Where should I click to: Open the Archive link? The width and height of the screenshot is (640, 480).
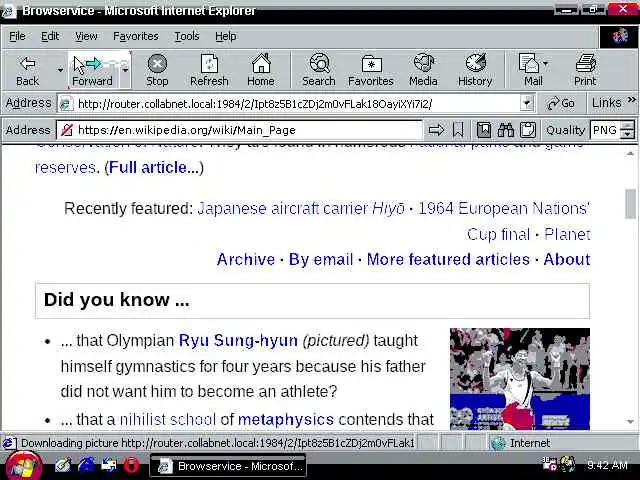tap(246, 260)
